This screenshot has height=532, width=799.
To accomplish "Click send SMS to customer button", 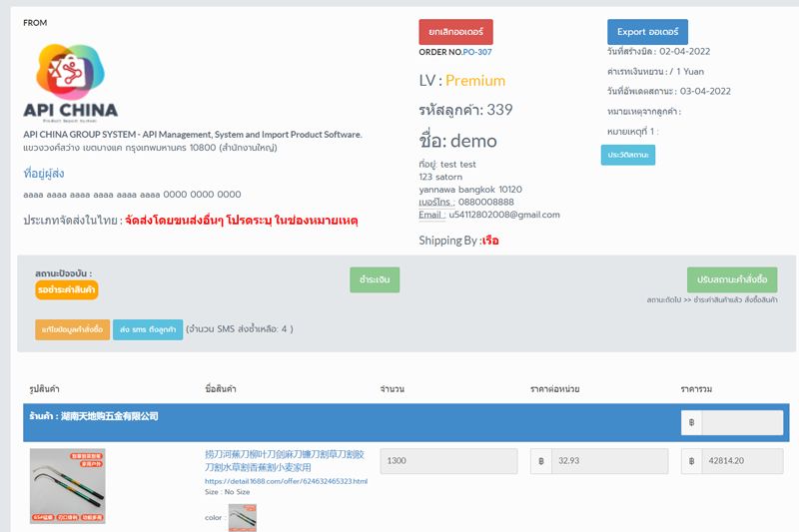I will point(148,329).
